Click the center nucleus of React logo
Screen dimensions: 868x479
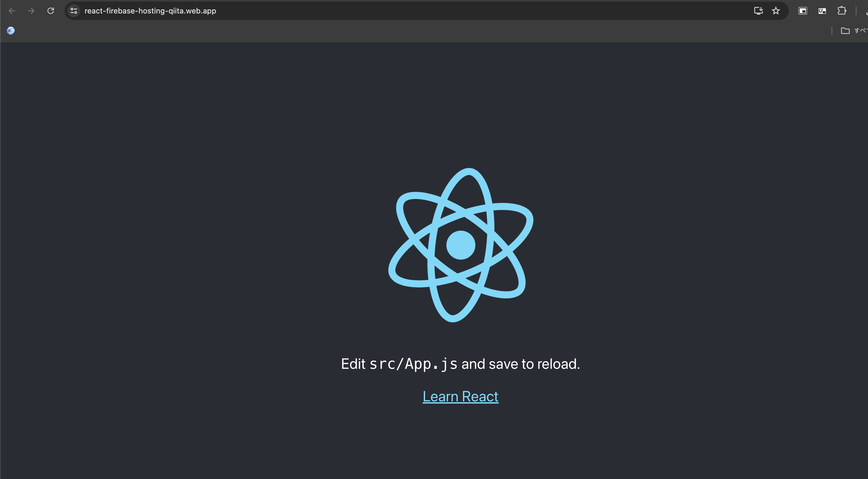461,245
